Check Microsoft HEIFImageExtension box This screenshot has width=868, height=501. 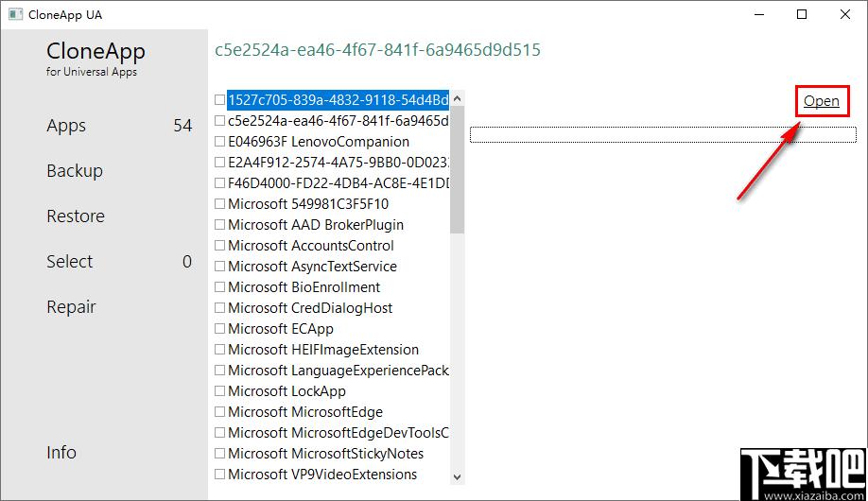coord(219,350)
